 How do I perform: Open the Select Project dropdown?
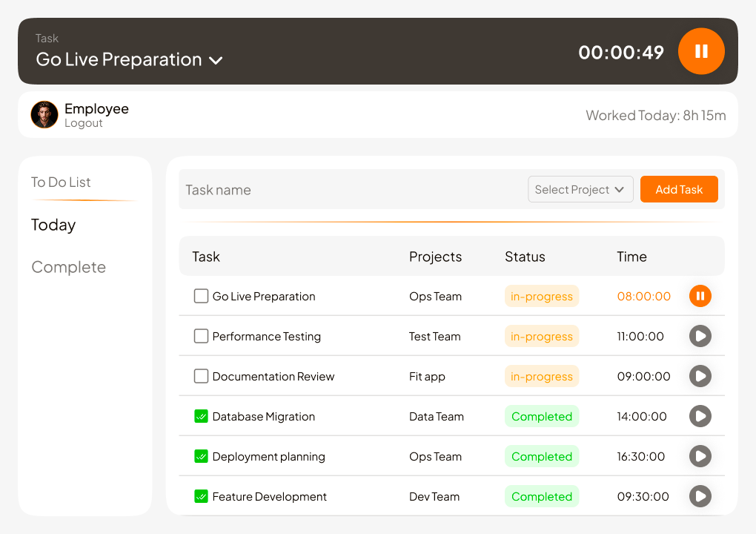pos(580,190)
